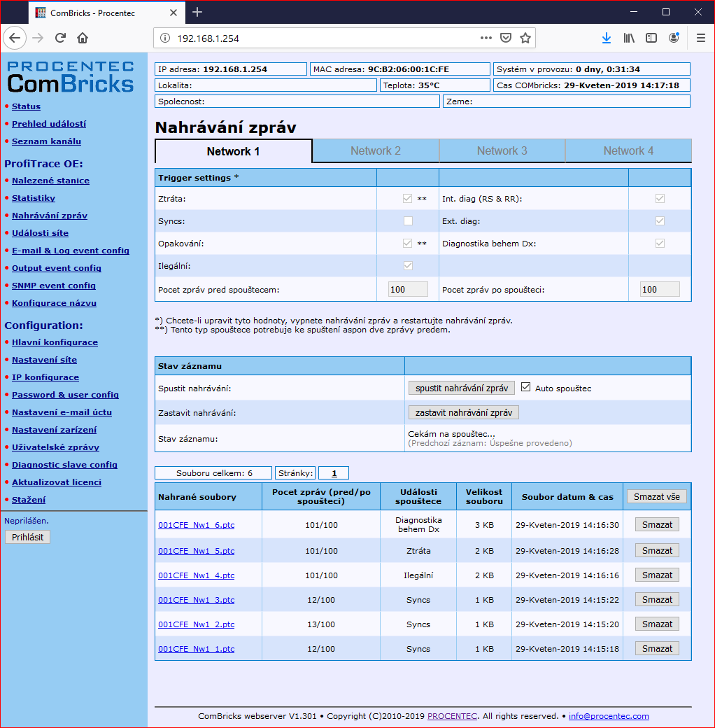Bookmark this page with the star icon
Viewport: 715px width, 728px height.
point(525,38)
